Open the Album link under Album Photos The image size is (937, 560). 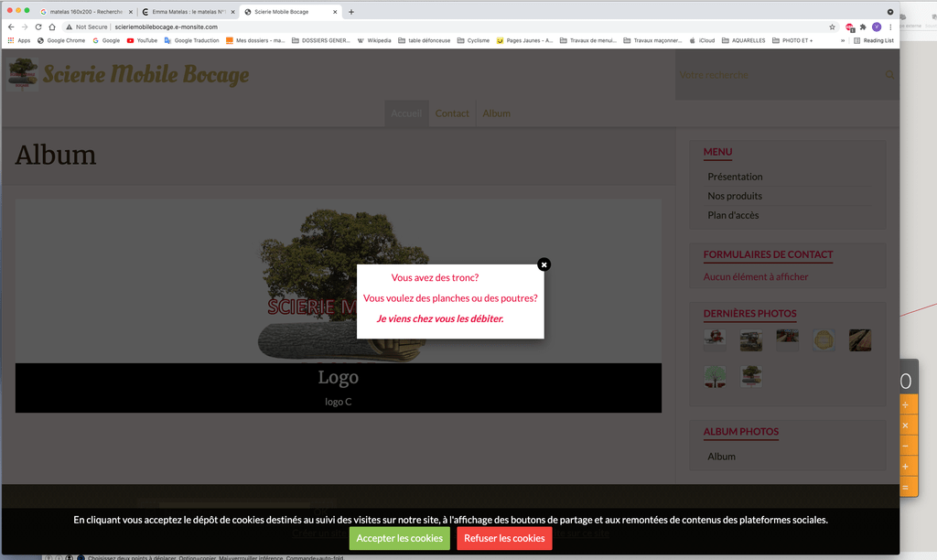click(721, 456)
